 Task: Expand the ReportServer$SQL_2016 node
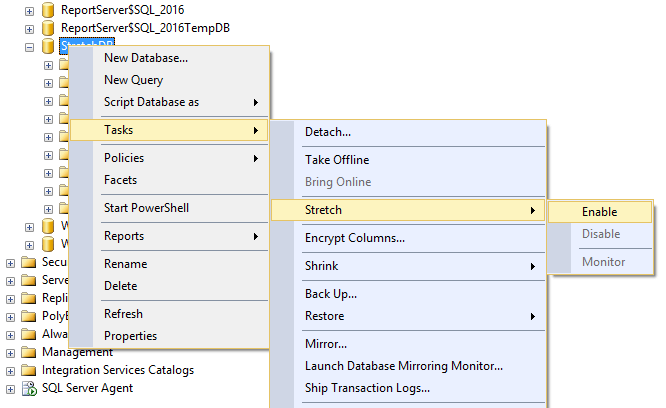29,11
